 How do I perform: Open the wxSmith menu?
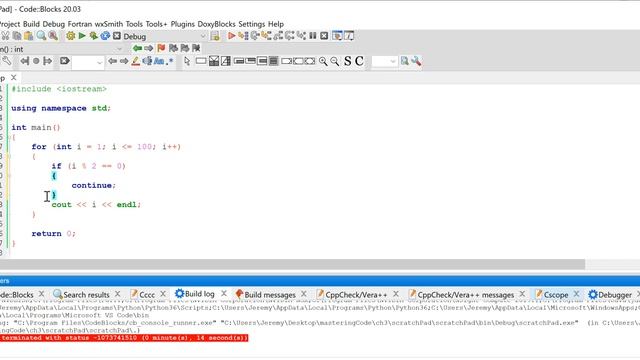click(x=109, y=24)
